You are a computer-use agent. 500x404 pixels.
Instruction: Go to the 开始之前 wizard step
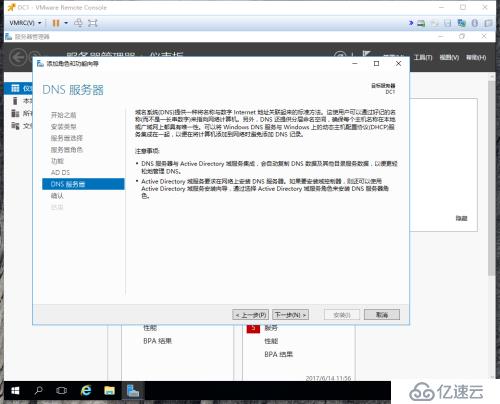(63, 115)
